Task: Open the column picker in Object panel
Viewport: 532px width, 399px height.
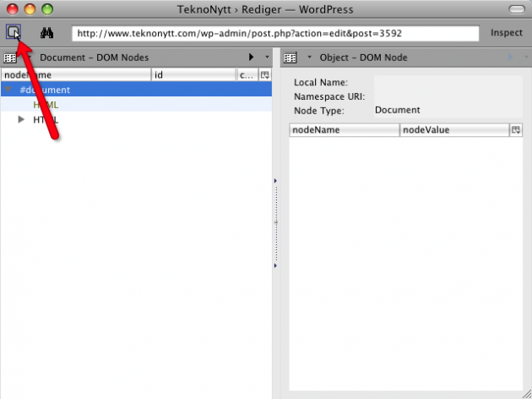Action: point(516,130)
